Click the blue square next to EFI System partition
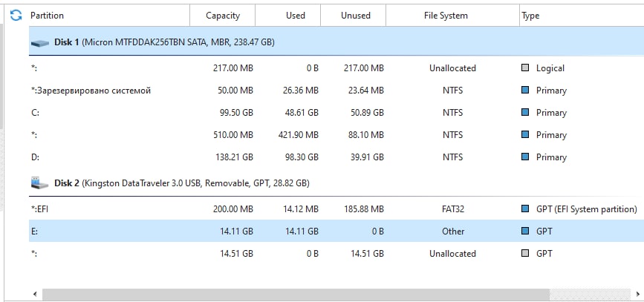This screenshot has width=644, height=302. pos(525,209)
